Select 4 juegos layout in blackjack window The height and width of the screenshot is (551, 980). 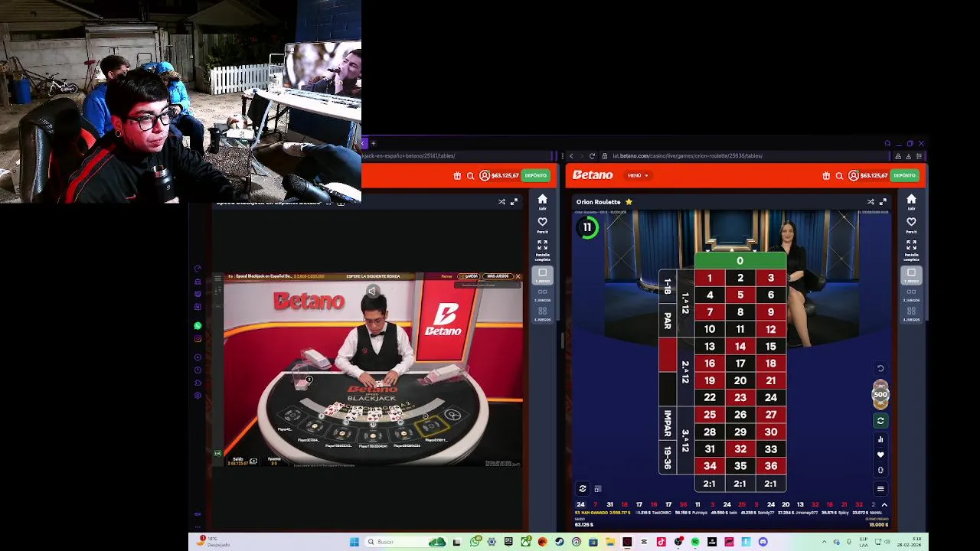coord(542,313)
